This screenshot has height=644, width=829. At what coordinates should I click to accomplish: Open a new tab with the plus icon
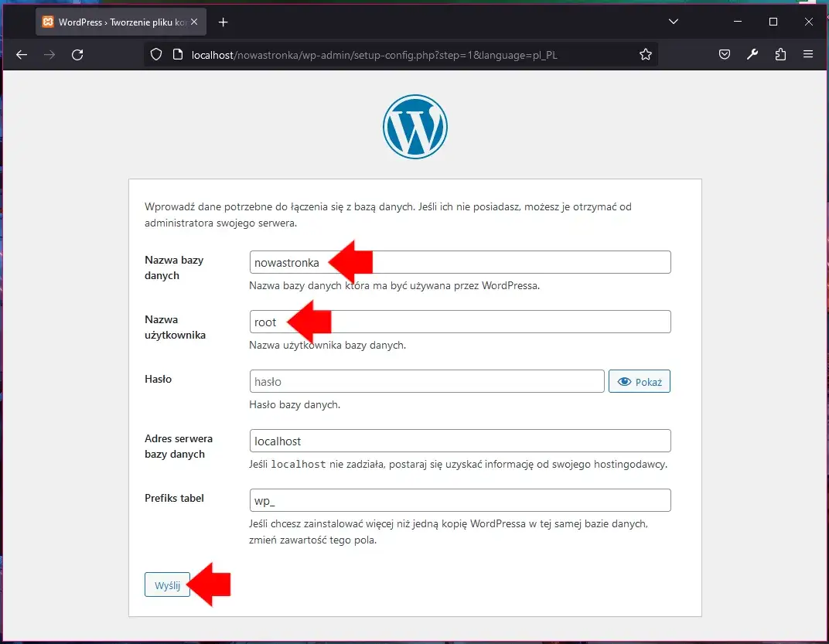click(x=223, y=22)
